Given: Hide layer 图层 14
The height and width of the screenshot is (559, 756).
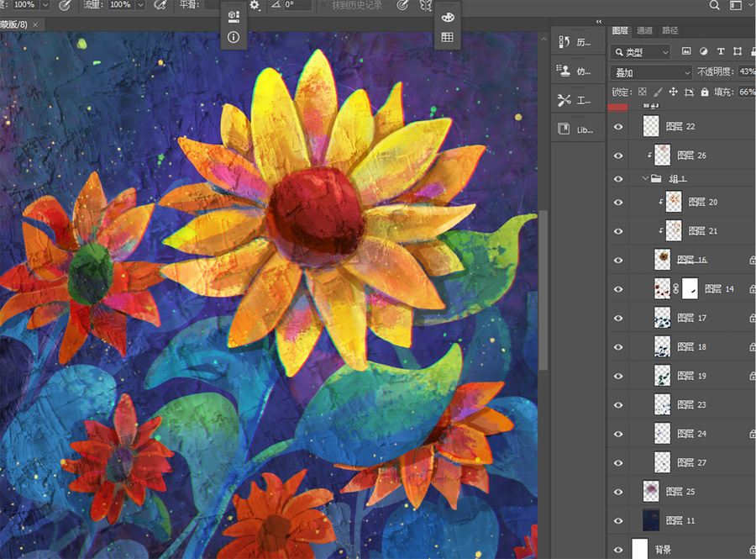Looking at the screenshot, I should point(618,289).
